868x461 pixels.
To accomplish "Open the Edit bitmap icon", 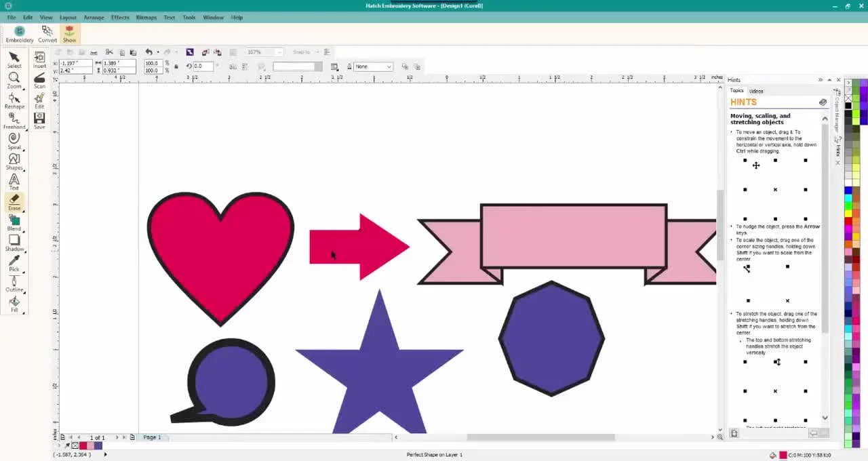I will (x=39, y=101).
